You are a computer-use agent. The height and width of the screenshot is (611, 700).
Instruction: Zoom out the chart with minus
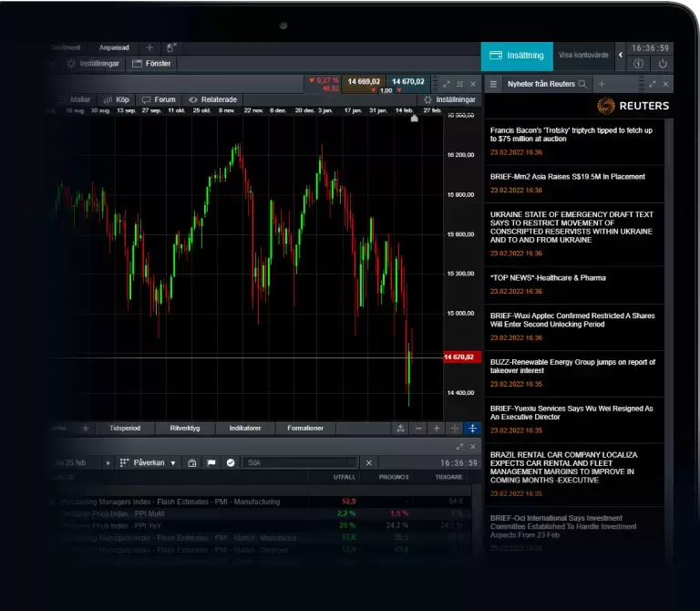click(418, 429)
